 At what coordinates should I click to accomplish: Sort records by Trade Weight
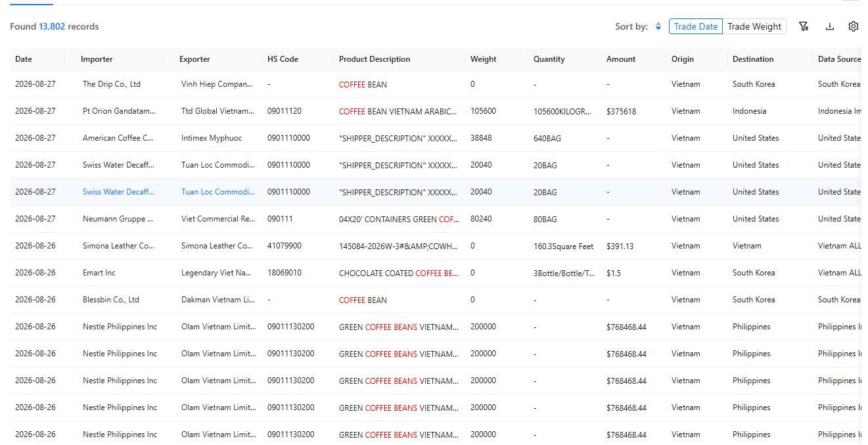pyautogui.click(x=754, y=26)
